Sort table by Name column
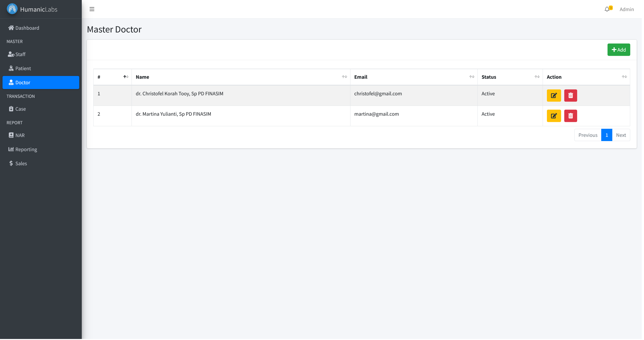 [x=240, y=77]
